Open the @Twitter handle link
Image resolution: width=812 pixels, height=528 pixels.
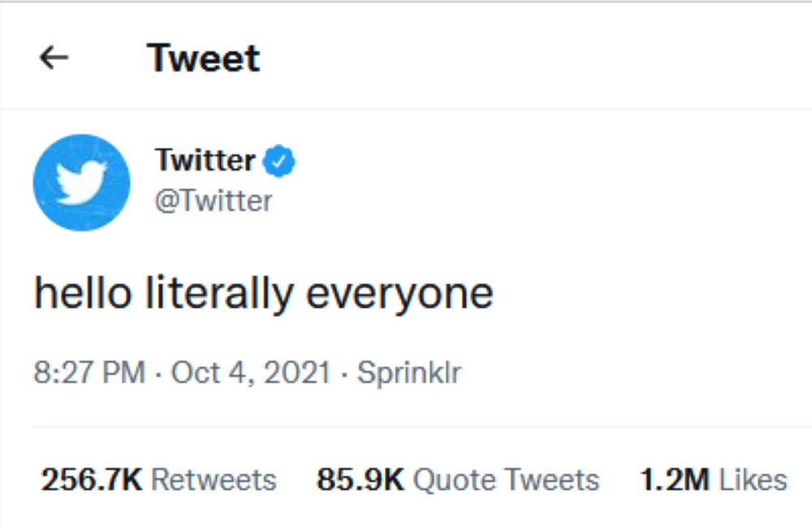pyautogui.click(x=214, y=200)
